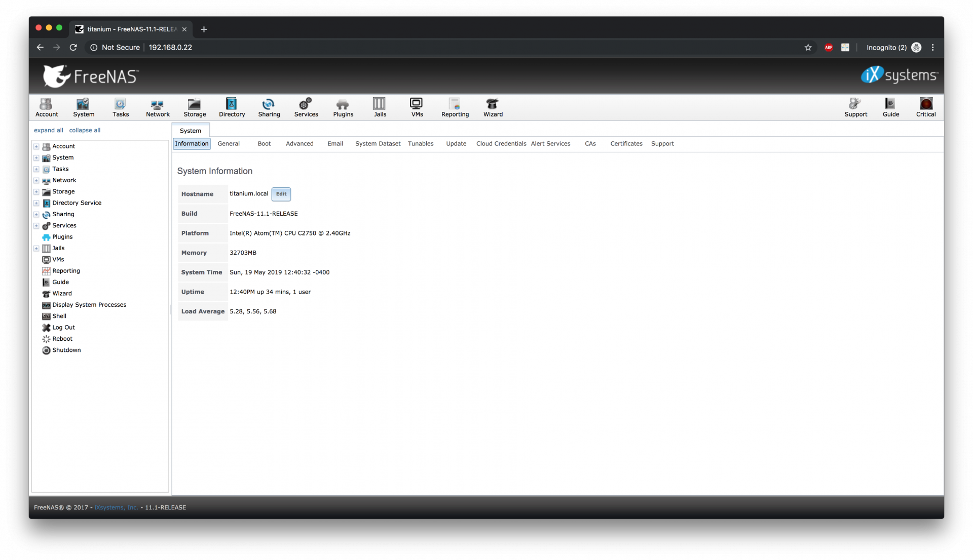The height and width of the screenshot is (560, 973).
Task: Expand the Account tree node
Action: pyautogui.click(x=36, y=146)
